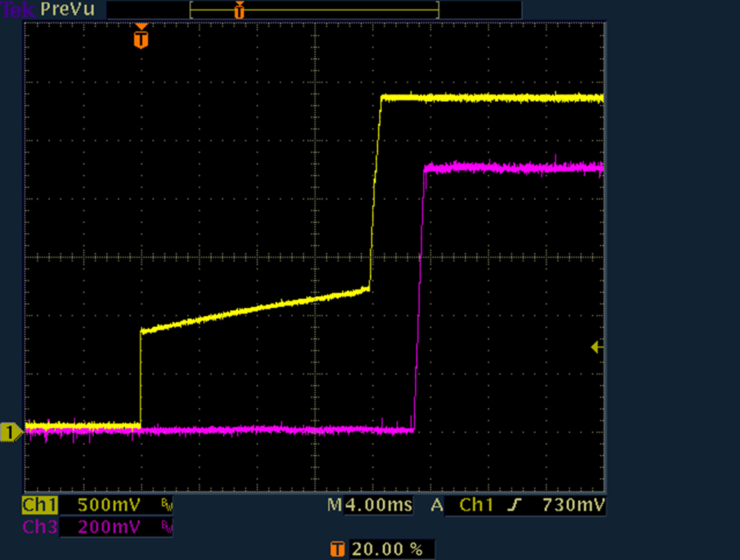Image resolution: width=740 pixels, height=560 pixels.
Task: Select the 20.00 % trigger position value
Action: pyautogui.click(x=388, y=549)
